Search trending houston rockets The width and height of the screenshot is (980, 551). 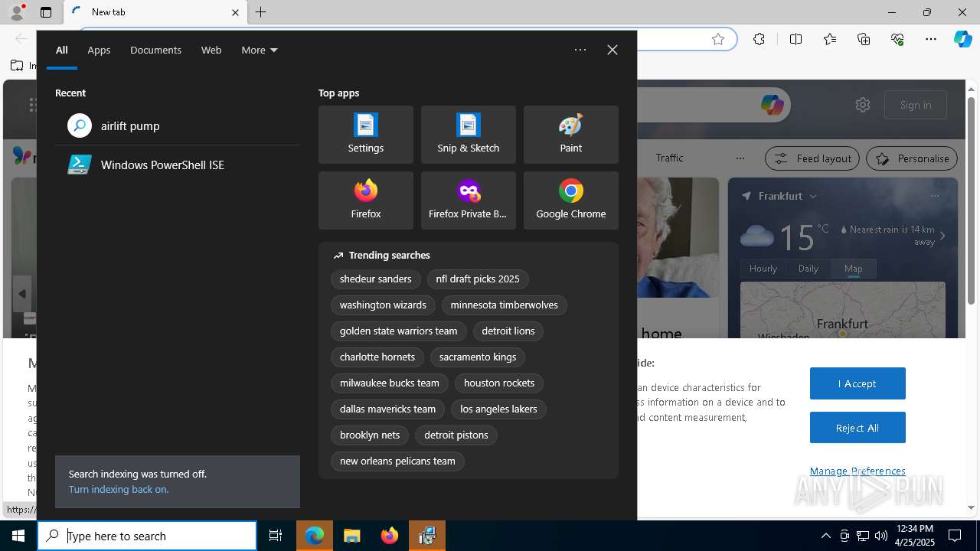(x=499, y=383)
